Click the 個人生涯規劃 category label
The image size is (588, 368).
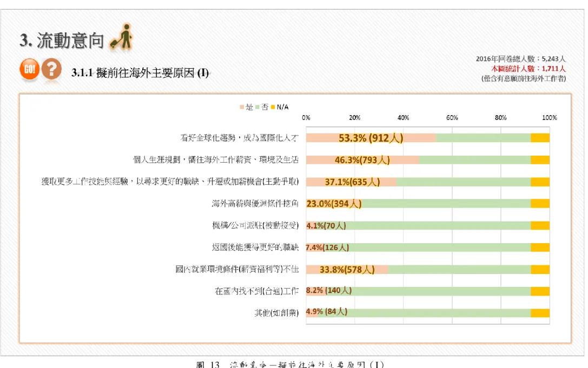click(x=216, y=160)
